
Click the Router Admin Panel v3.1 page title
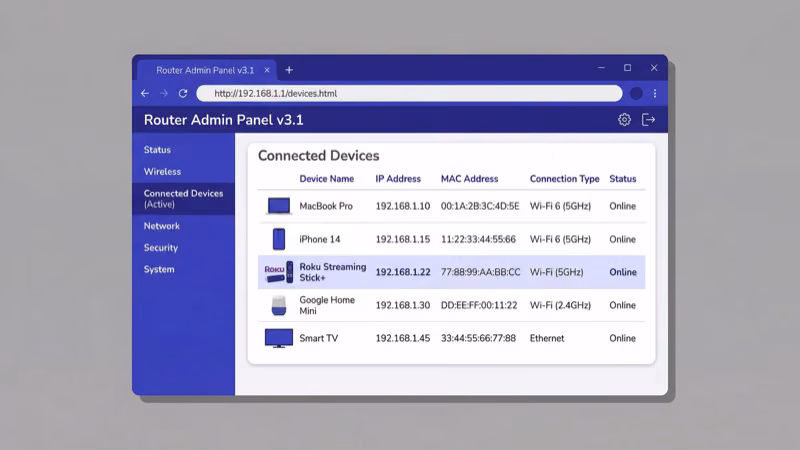[x=223, y=120]
